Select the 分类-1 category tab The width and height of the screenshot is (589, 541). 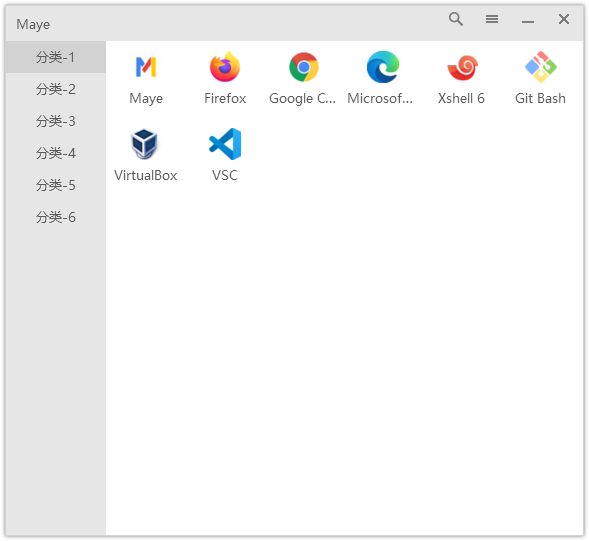(56, 57)
